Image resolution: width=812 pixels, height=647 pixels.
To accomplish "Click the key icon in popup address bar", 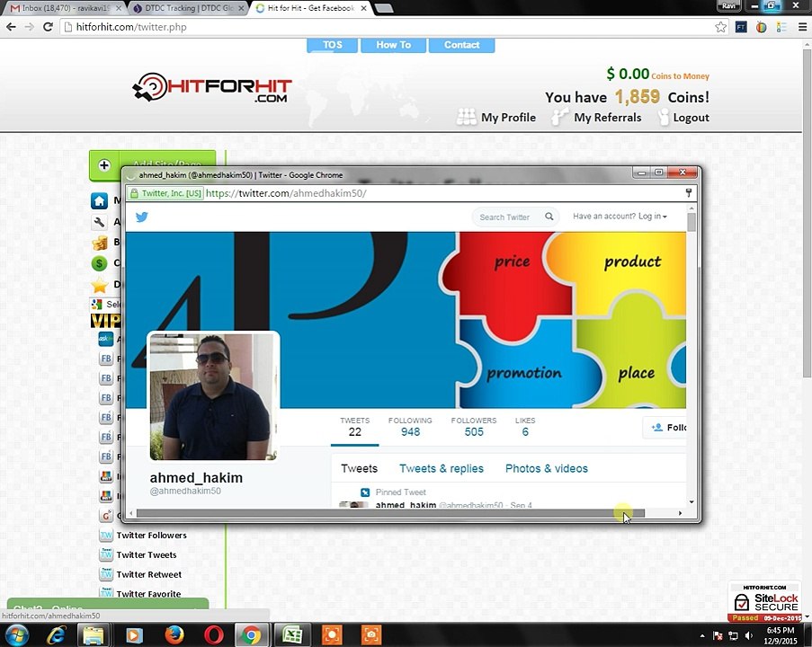I will click(688, 193).
